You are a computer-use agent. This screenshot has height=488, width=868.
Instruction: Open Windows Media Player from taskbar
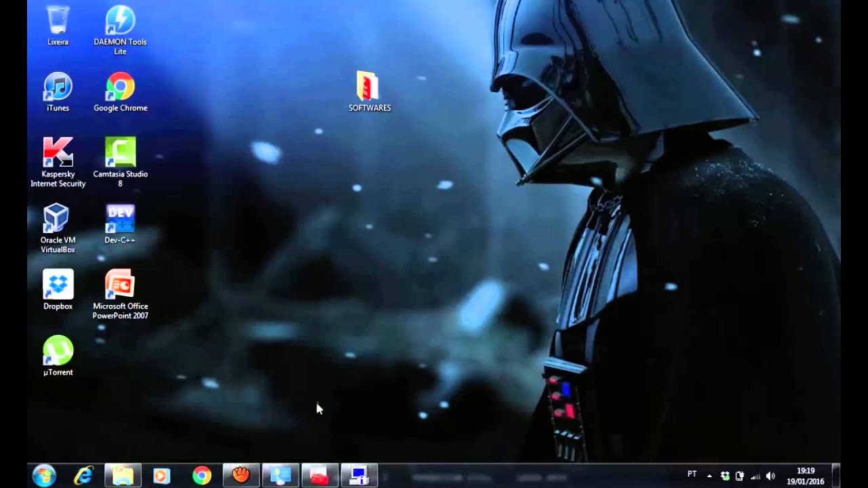[161, 476]
